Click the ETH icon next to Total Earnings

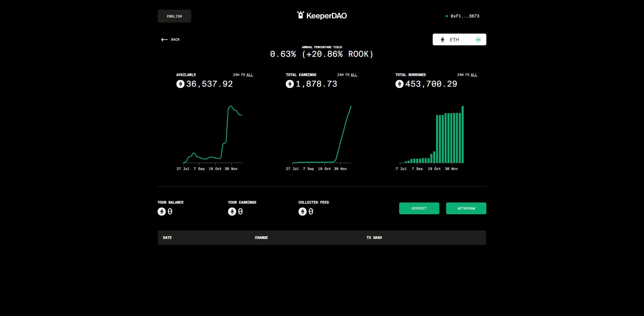(290, 84)
